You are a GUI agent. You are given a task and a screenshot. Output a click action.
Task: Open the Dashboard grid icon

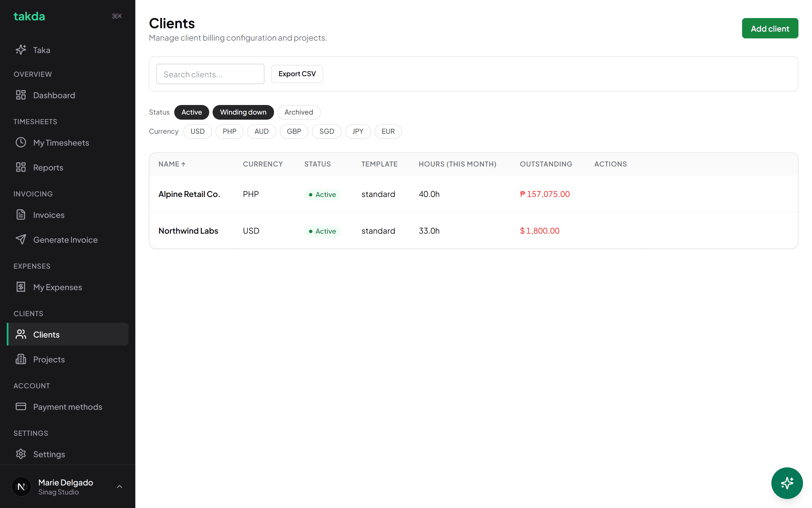click(21, 95)
